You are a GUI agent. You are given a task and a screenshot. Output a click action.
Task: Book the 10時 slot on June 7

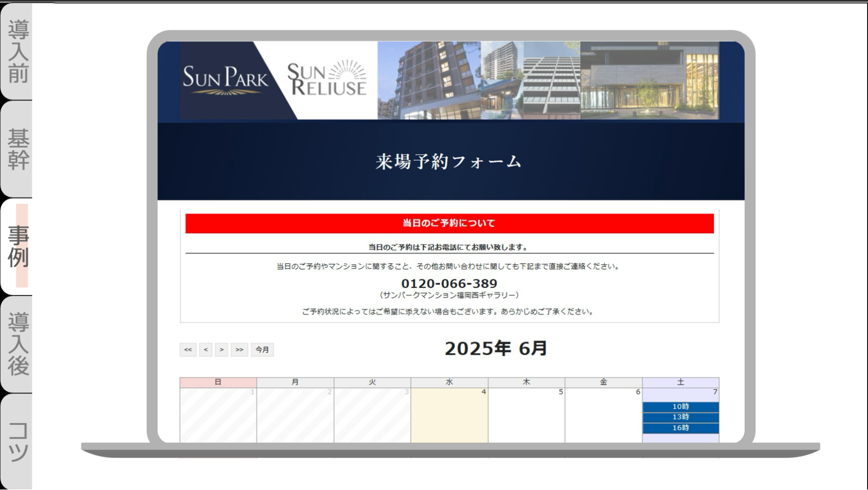(680, 407)
